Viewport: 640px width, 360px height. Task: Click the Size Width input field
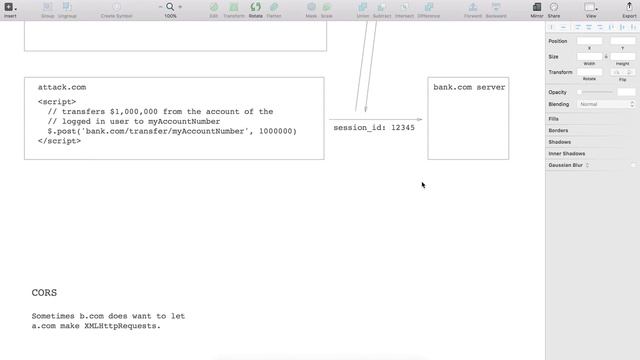(589, 56)
